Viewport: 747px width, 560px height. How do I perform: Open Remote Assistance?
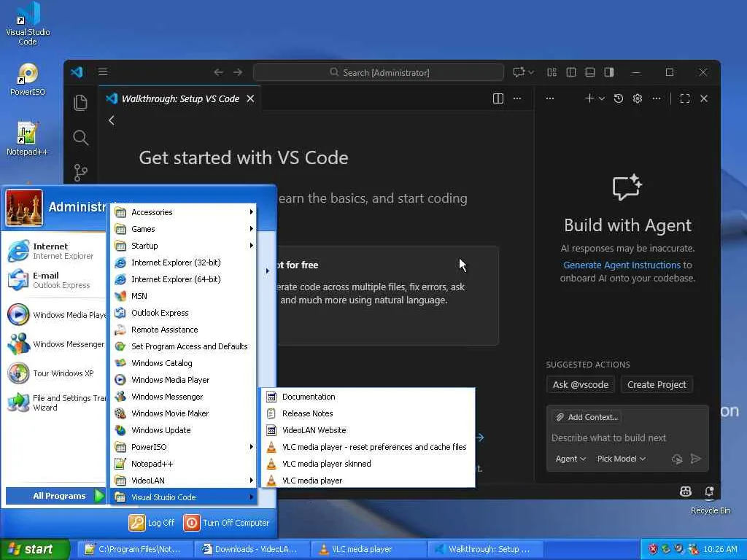tap(183, 330)
